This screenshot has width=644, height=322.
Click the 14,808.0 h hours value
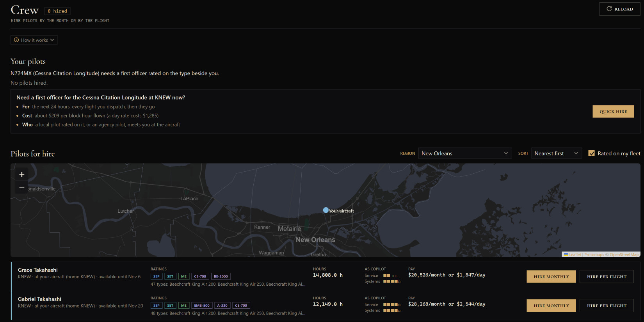pos(328,275)
